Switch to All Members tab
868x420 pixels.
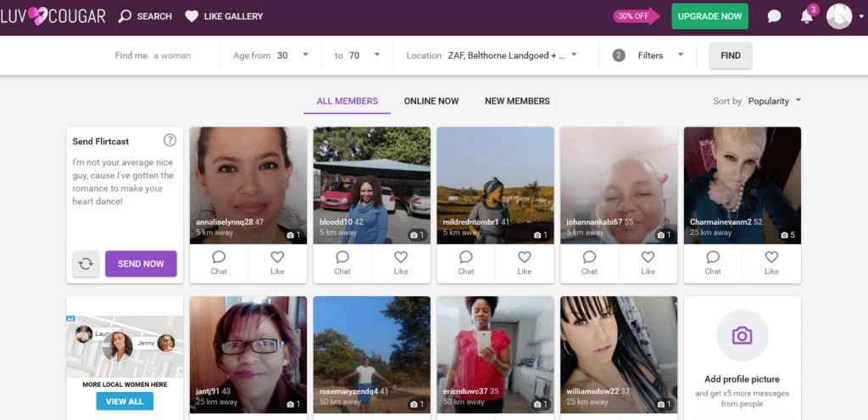click(347, 102)
